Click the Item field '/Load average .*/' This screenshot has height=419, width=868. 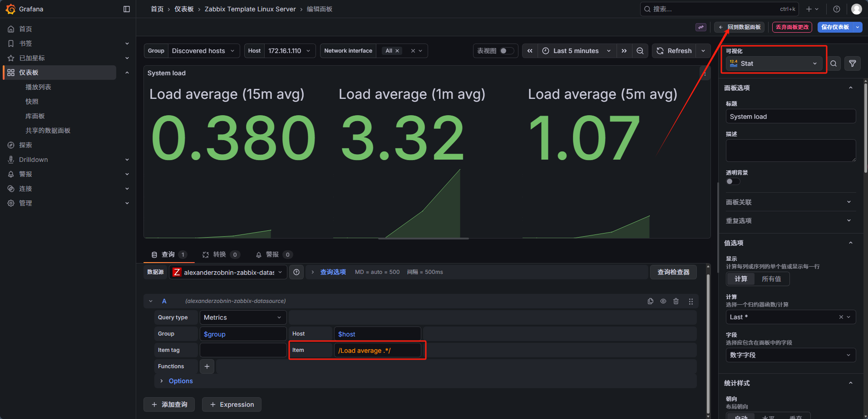pyautogui.click(x=377, y=350)
